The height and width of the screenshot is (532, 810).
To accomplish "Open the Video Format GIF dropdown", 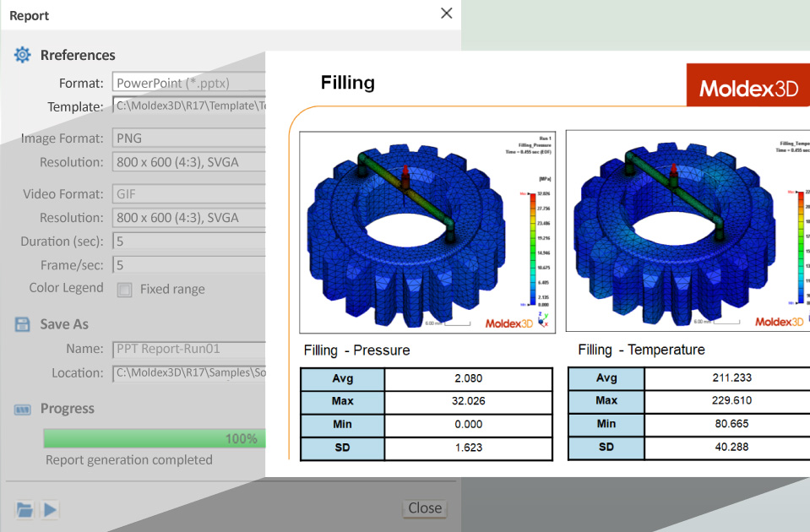I will pos(188,194).
